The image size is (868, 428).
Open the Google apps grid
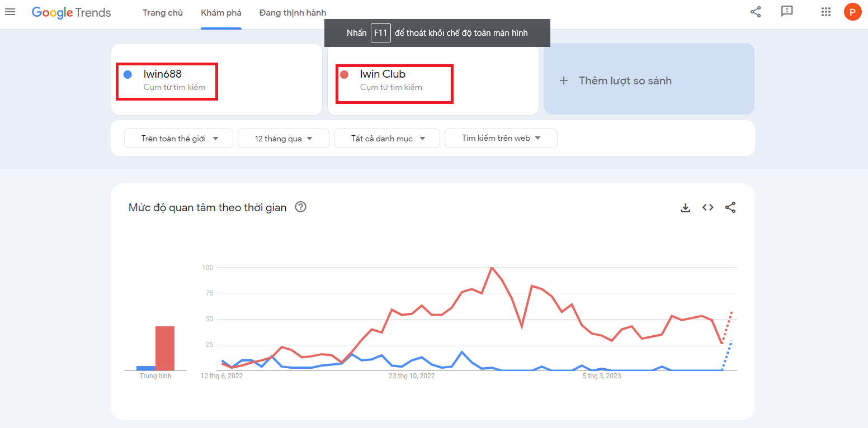click(825, 12)
